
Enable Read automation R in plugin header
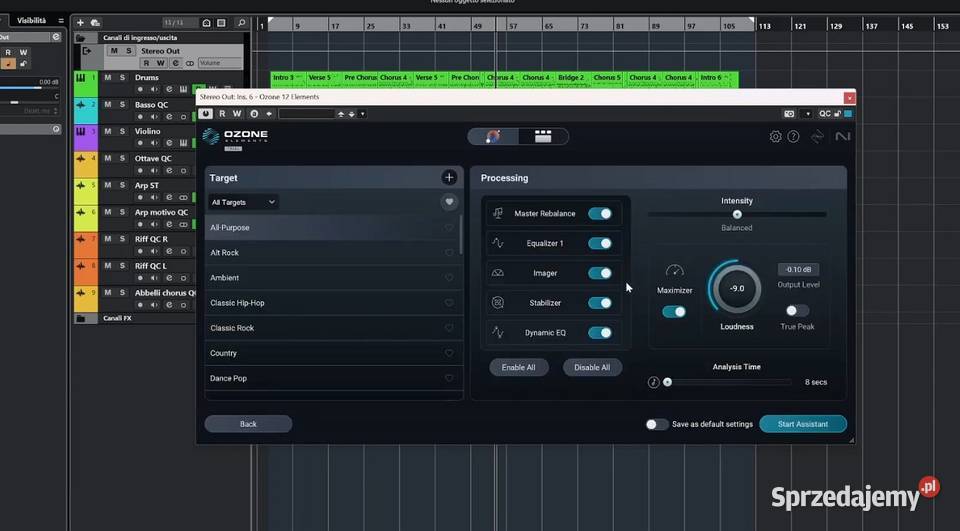[222, 114]
